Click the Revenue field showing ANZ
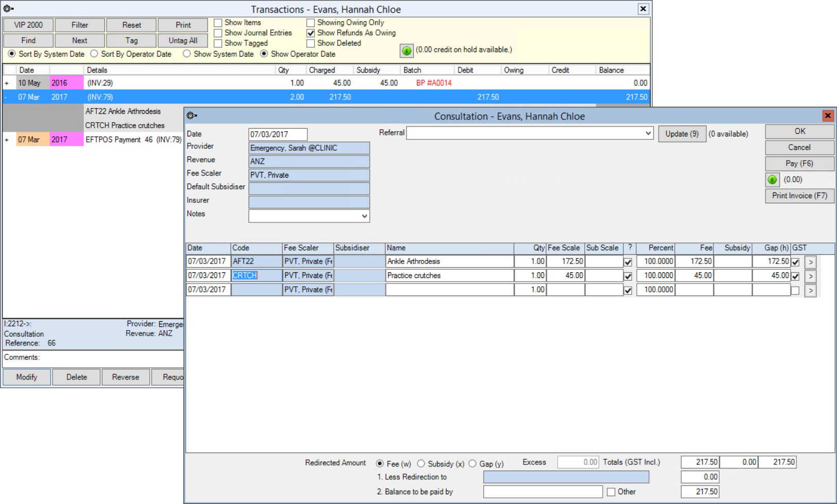The image size is (837, 504). (309, 161)
